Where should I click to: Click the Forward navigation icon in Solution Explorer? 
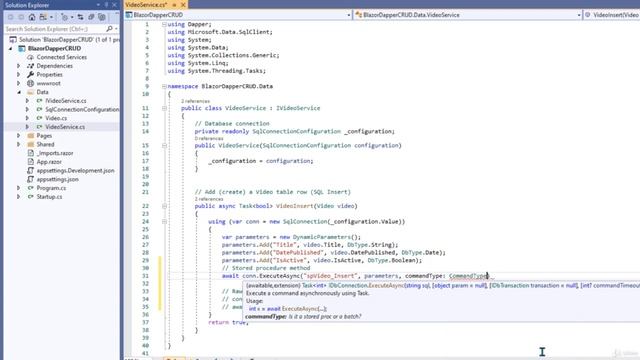click(21, 17)
